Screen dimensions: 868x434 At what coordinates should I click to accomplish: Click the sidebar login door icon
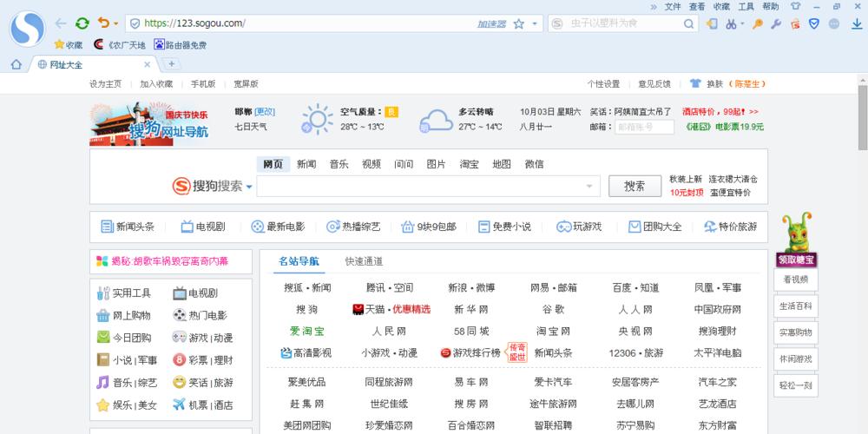[x=712, y=23]
